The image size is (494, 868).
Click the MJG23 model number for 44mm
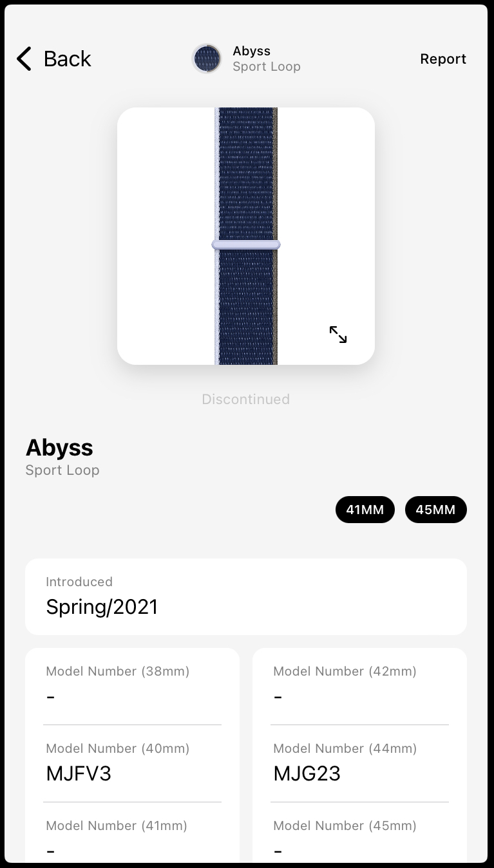click(x=307, y=773)
